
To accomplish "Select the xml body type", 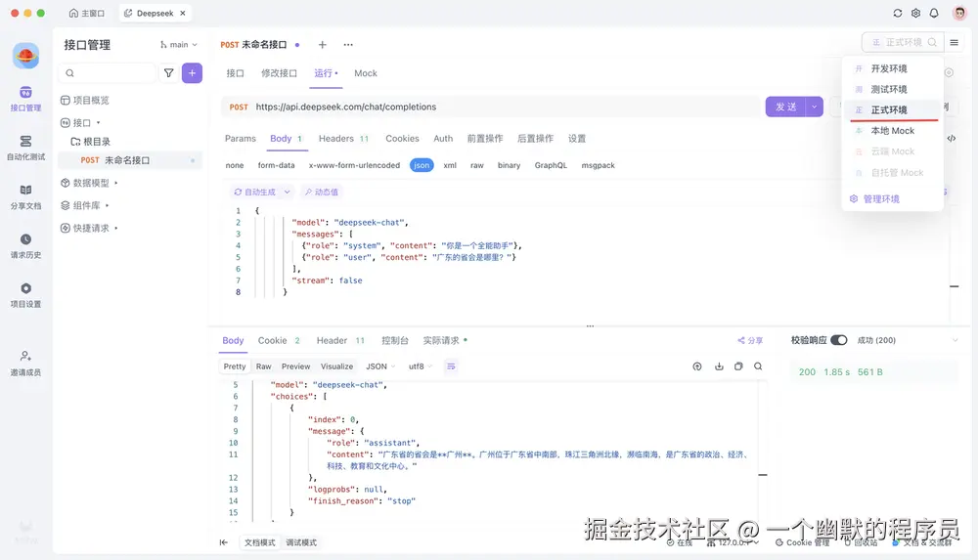I will point(450,165).
